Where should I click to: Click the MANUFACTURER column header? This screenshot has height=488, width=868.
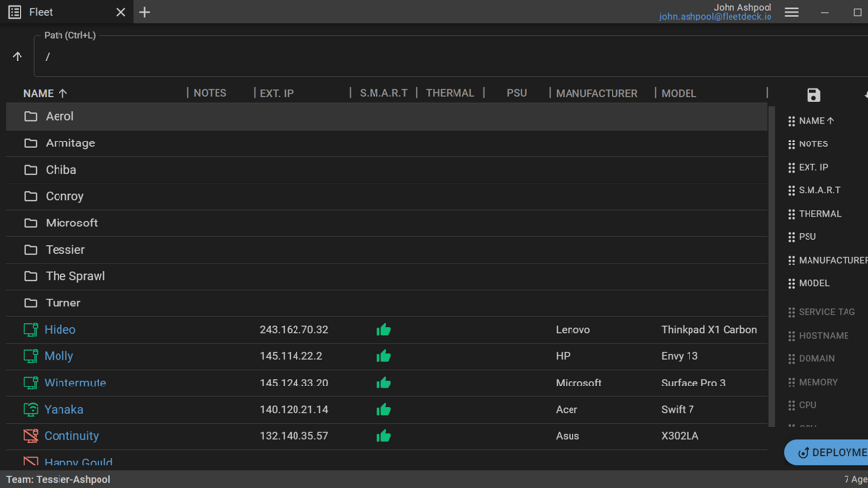pyautogui.click(x=596, y=93)
